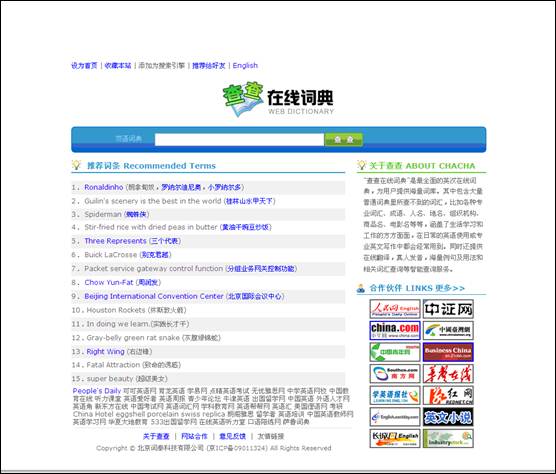Open the Industrystock partner banner
Screen dimensions: 556x474
[x=448, y=439]
